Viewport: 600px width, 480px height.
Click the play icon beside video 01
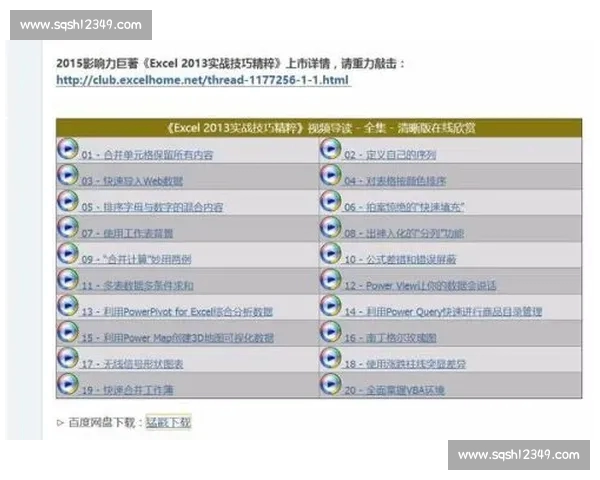[x=68, y=149]
